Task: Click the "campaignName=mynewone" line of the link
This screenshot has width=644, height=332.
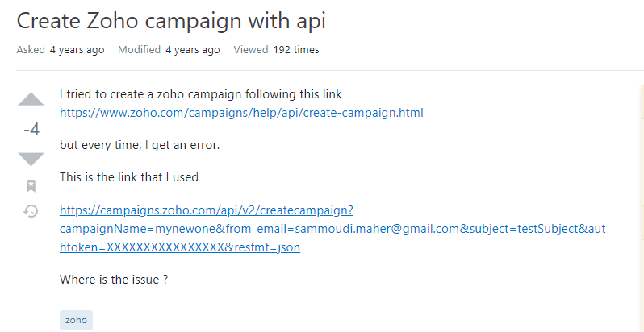Action: (332, 229)
